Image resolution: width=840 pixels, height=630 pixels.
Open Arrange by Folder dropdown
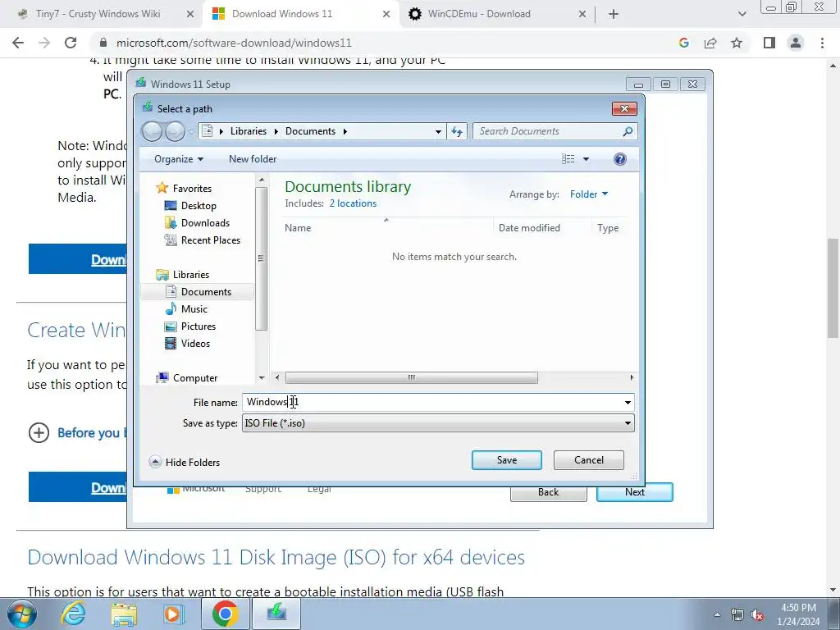coord(589,194)
